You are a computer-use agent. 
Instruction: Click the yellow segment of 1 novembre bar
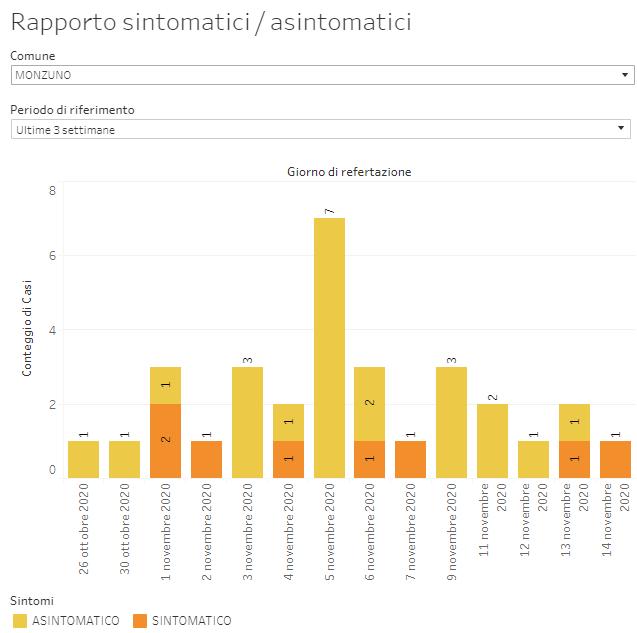coord(165,385)
